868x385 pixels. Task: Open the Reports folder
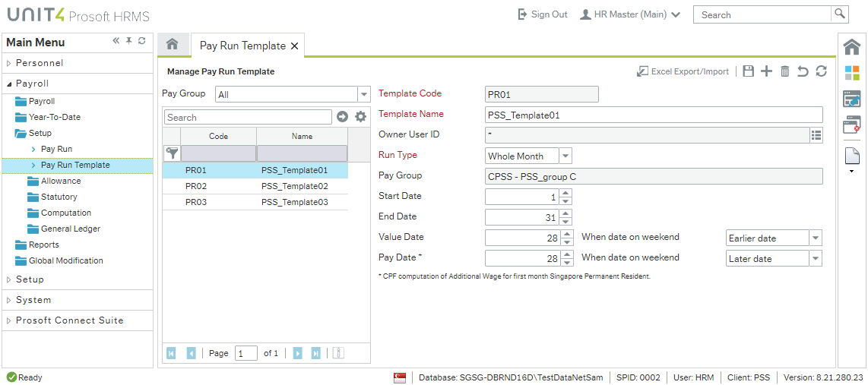click(37, 245)
